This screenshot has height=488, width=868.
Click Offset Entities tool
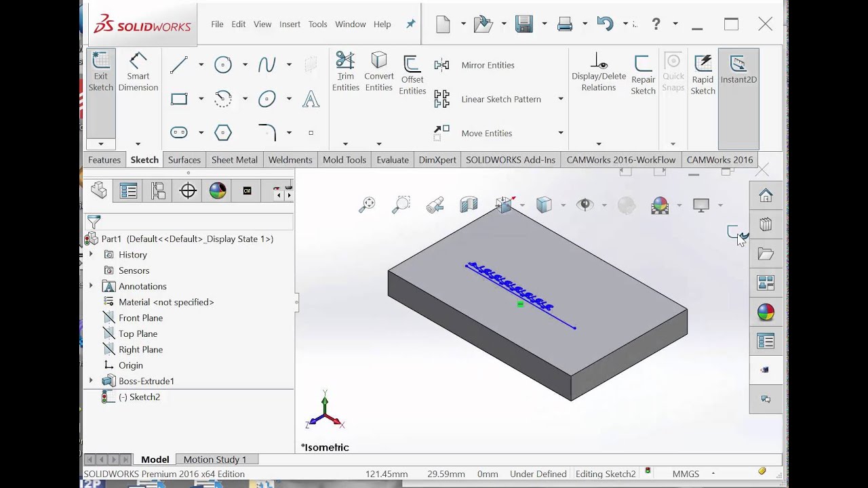tap(412, 75)
